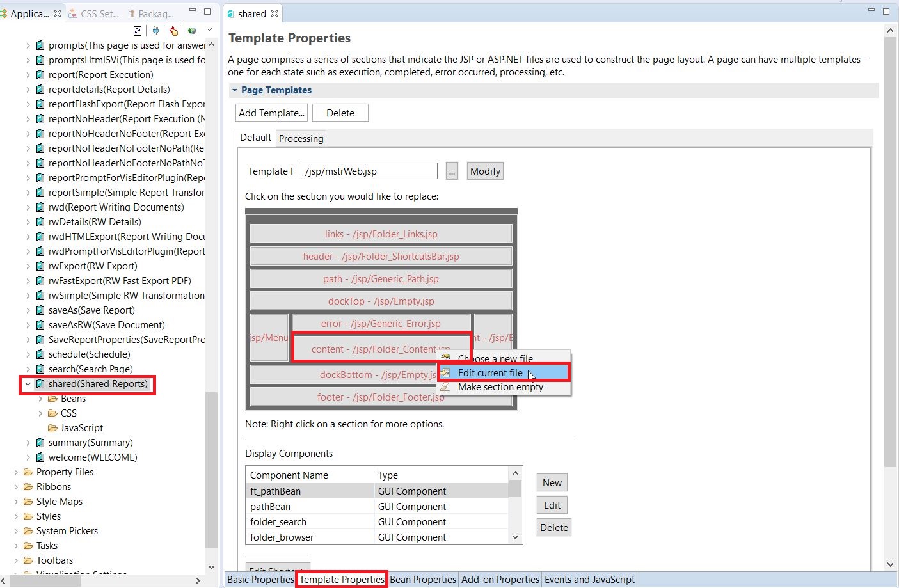Image resolution: width=899 pixels, height=588 pixels.
Task: Expand the Property Files folder node
Action: [x=16, y=472]
